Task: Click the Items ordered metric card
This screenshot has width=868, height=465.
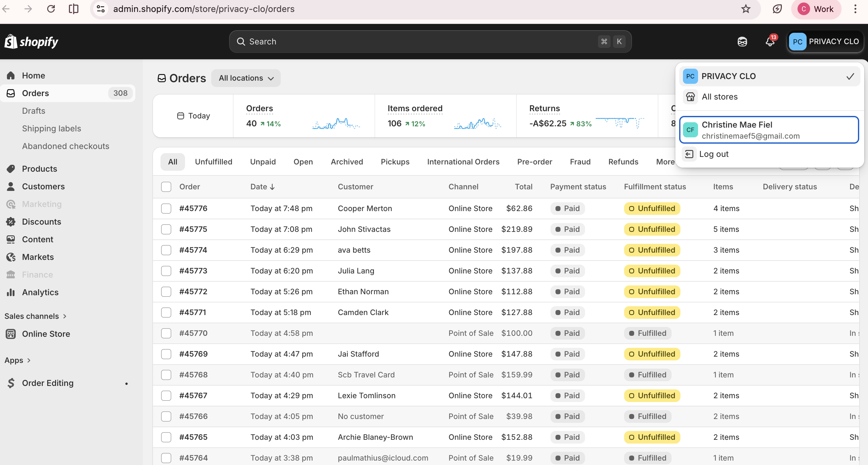Action: coord(445,116)
